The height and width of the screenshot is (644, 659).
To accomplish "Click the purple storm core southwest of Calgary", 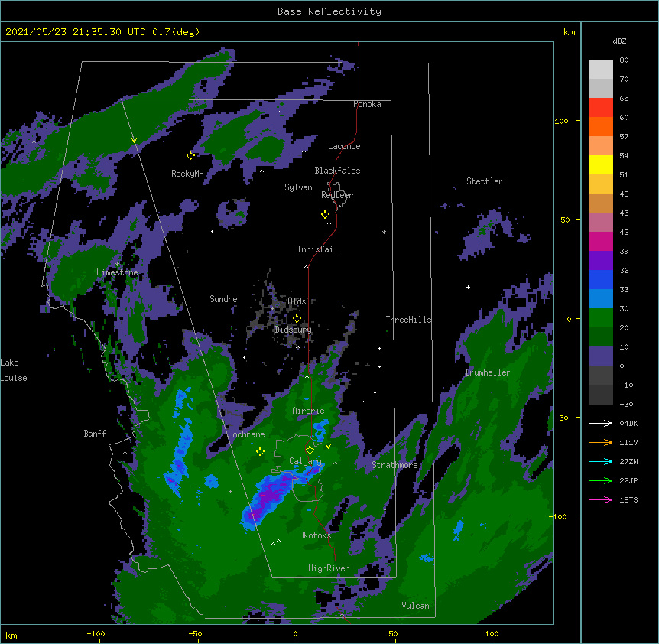I will pyautogui.click(x=269, y=494).
